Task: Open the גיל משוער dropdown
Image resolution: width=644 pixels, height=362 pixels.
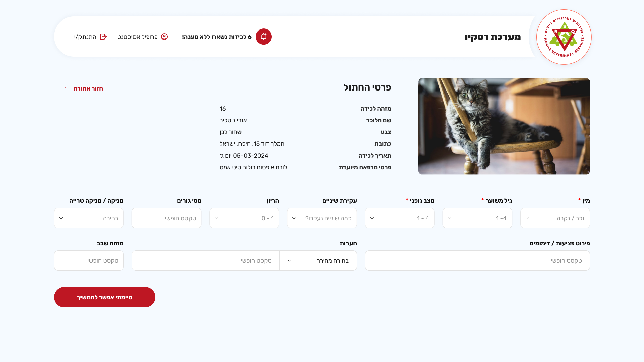Action: pos(477,218)
